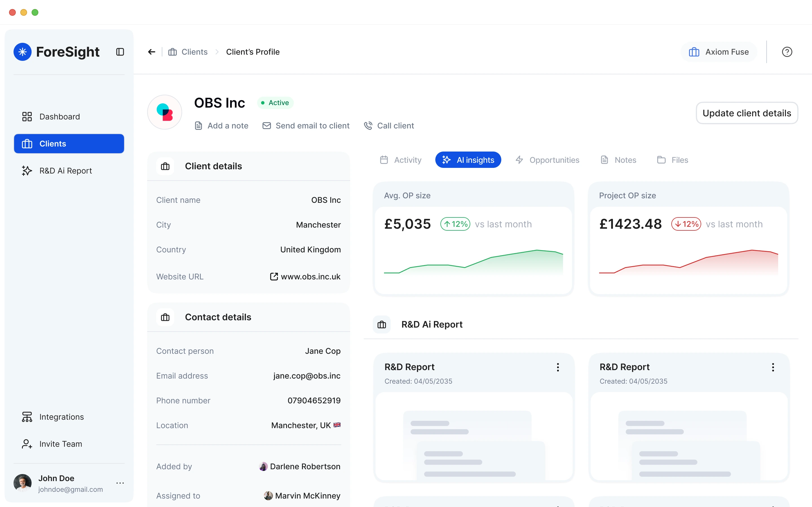Click the OBS Inc company logo
The image size is (812, 507).
click(x=164, y=112)
